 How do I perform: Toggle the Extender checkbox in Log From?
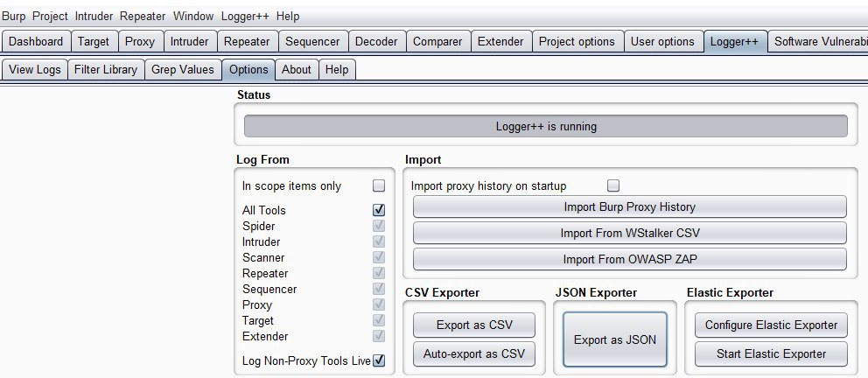379,337
